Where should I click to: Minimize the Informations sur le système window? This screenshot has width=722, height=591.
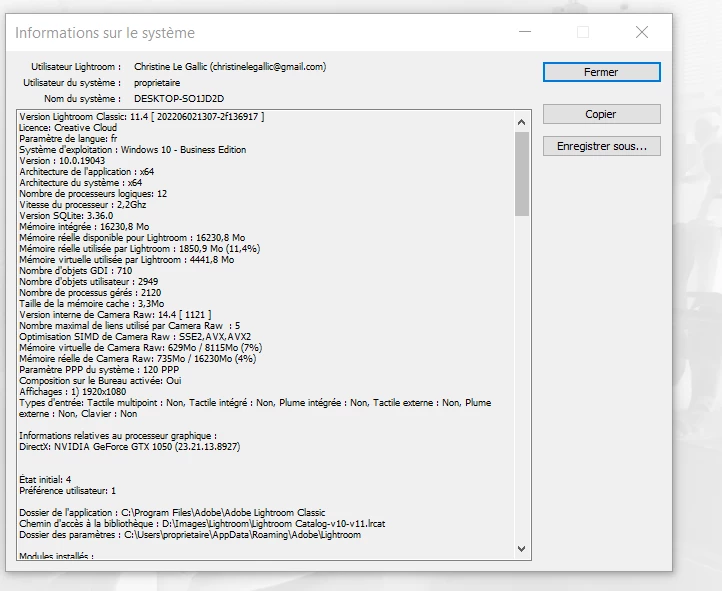(525, 32)
